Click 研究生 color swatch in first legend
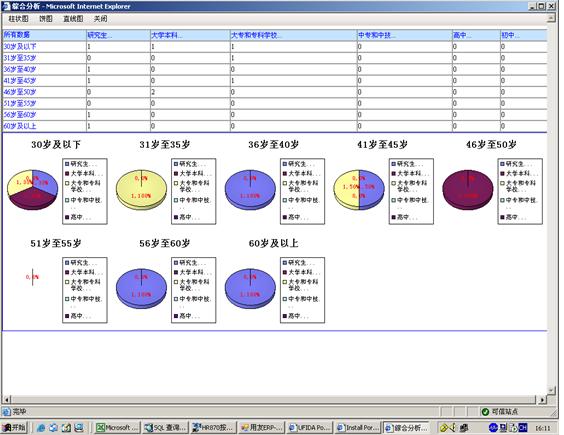The width and height of the screenshot is (564, 435). tap(67, 164)
